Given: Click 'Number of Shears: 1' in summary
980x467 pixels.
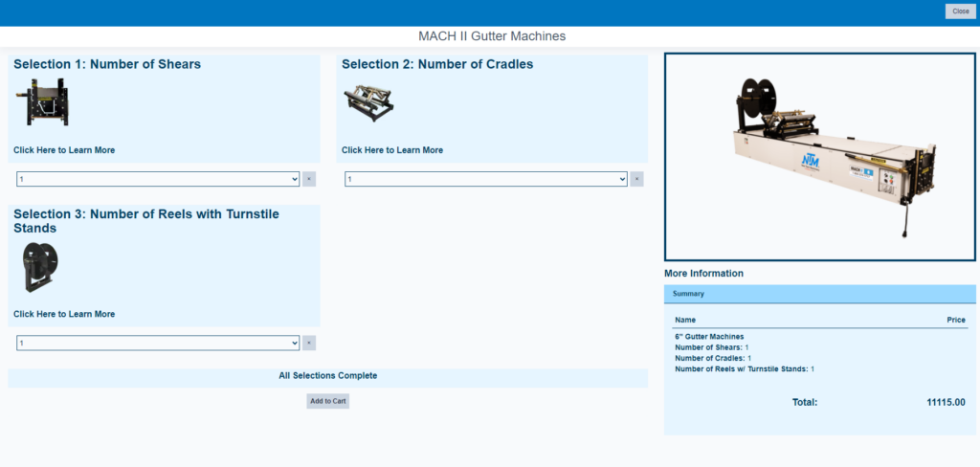Looking at the screenshot, I should click(712, 347).
